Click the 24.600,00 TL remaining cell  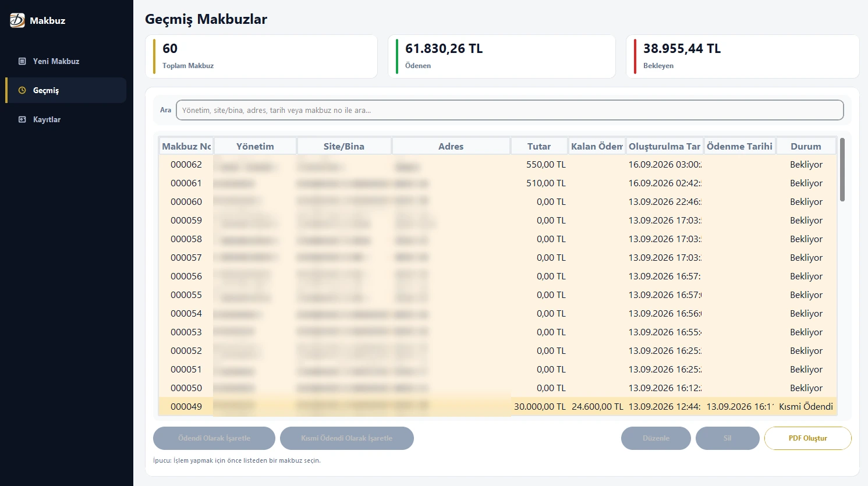597,407
